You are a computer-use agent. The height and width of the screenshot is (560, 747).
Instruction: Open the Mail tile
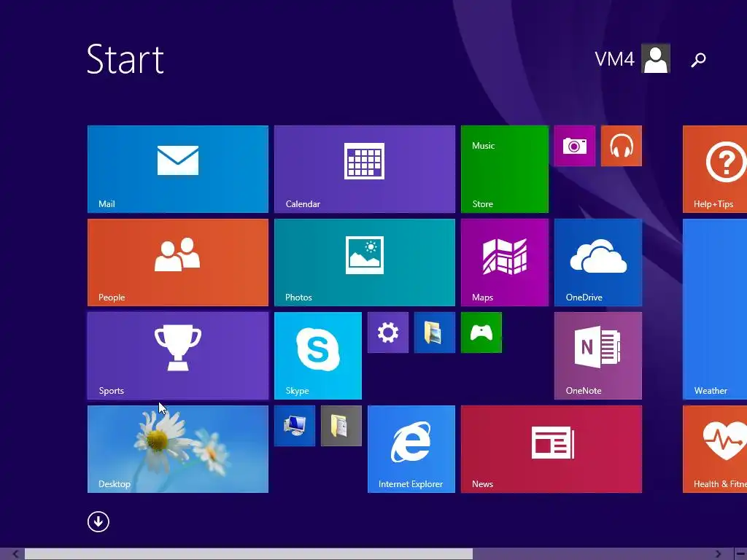[x=178, y=169]
